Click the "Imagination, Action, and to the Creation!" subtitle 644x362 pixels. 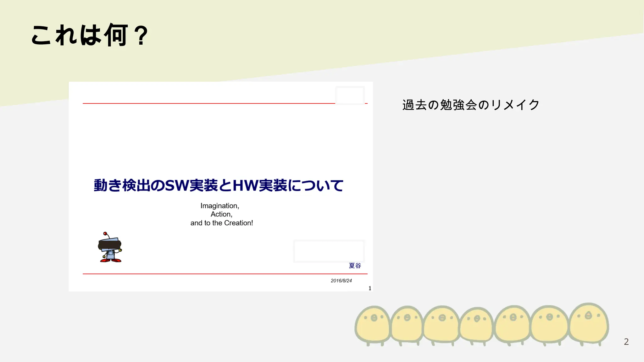(x=221, y=214)
